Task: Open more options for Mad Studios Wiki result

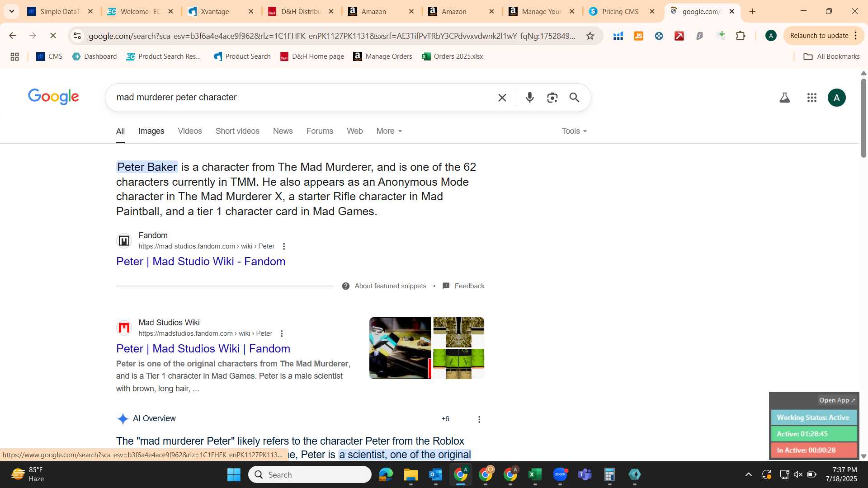Action: pyautogui.click(x=282, y=333)
